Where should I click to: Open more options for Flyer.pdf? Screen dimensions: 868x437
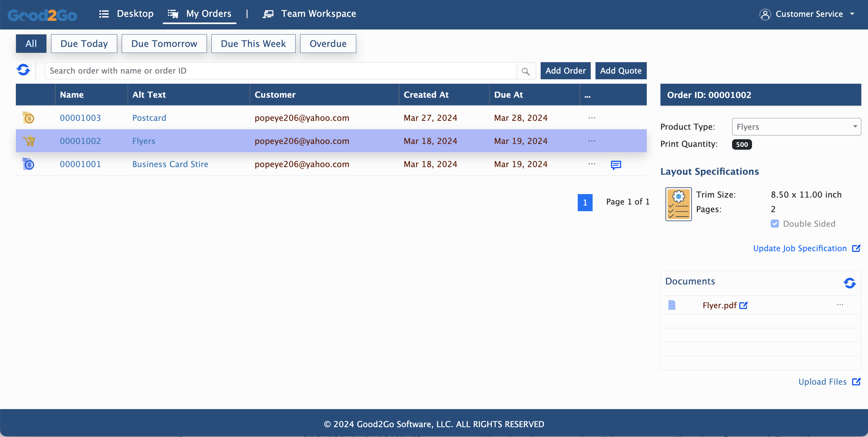[x=840, y=305]
